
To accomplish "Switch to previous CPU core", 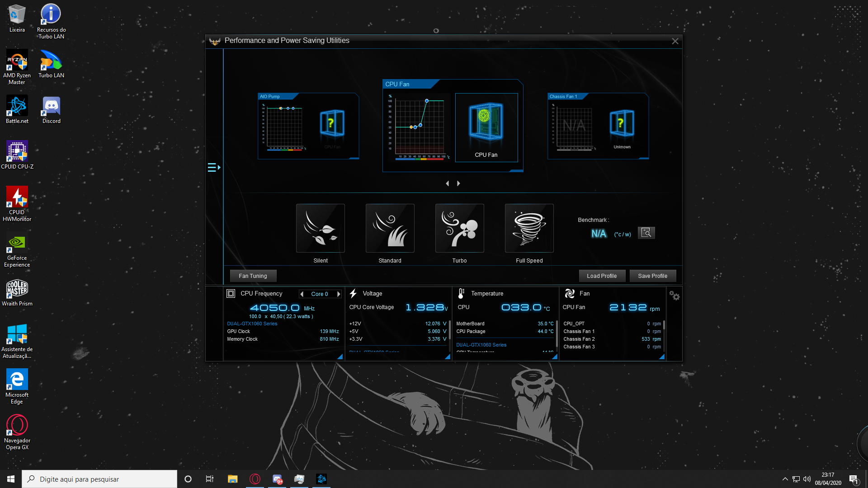I will 302,294.
